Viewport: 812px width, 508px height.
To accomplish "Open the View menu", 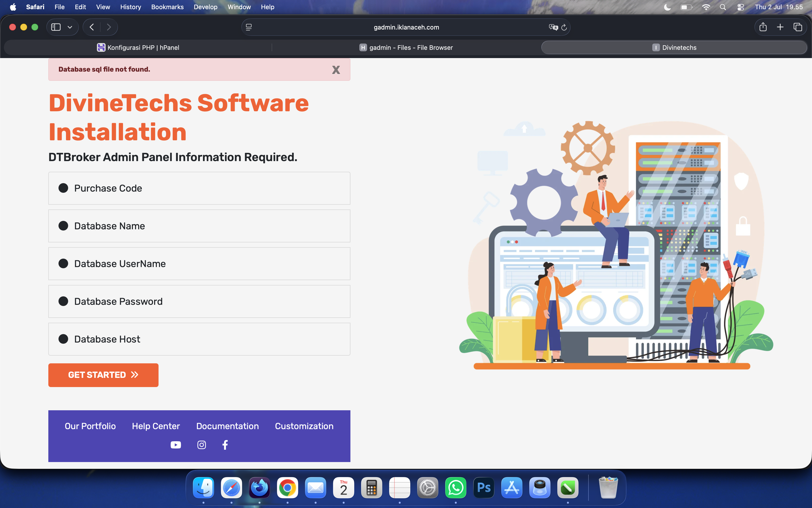I will [x=103, y=7].
